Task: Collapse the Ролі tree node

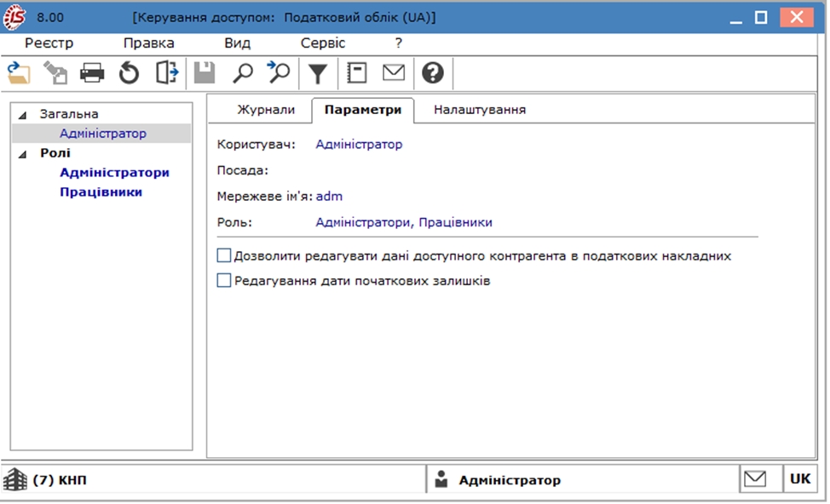Action: coord(23,154)
